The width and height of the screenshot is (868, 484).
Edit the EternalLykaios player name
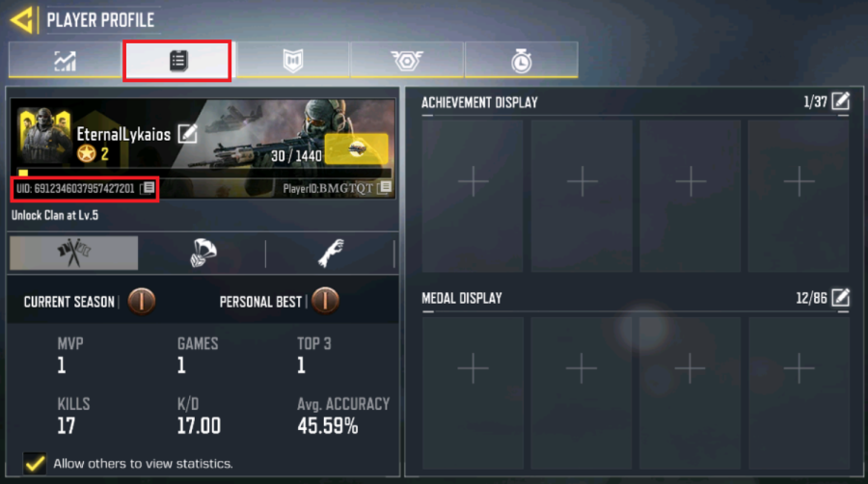click(188, 133)
